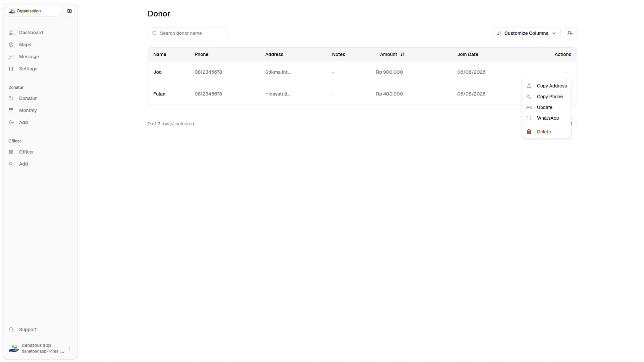Open Organization switcher
The width and height of the screenshot is (644, 362).
point(34,11)
